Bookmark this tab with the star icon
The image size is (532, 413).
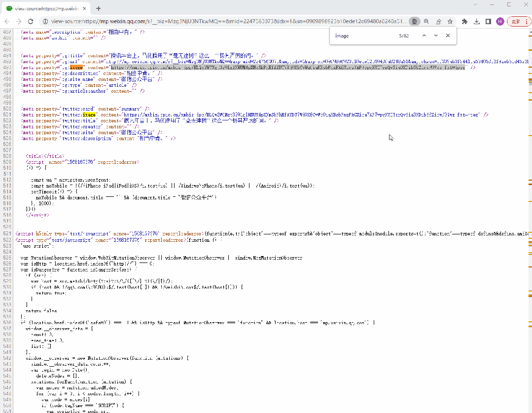tap(450, 21)
